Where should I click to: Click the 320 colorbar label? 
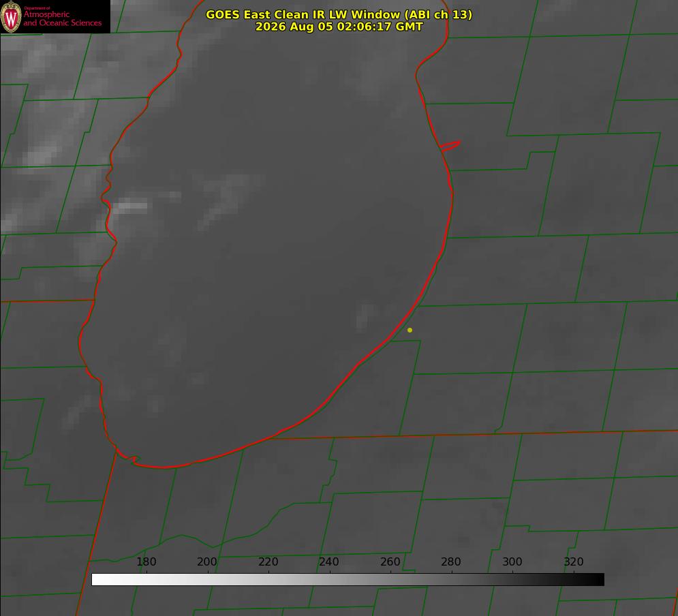tap(574, 561)
